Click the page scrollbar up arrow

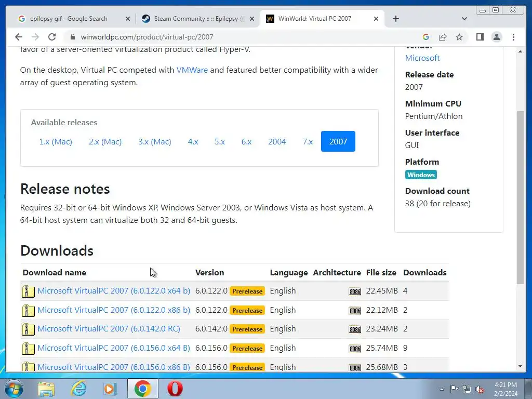coord(520,51)
